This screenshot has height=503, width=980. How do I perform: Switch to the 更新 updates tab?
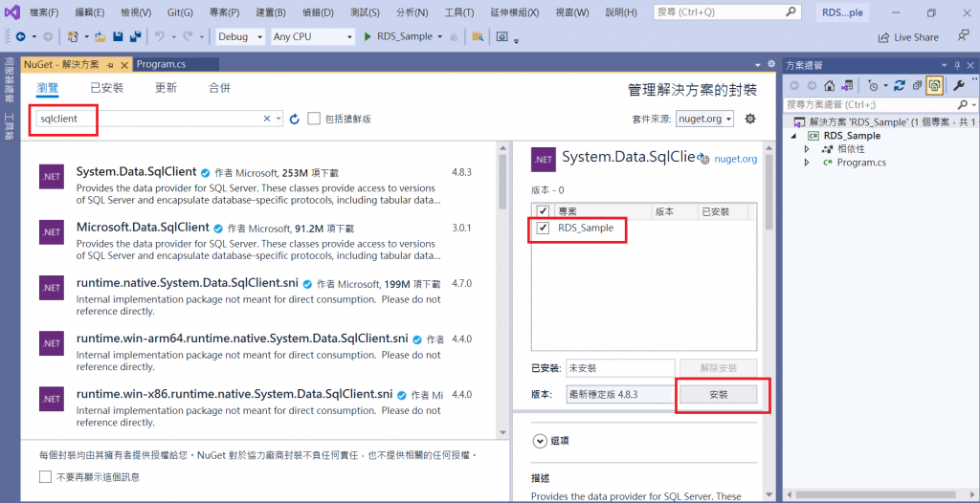click(x=166, y=88)
